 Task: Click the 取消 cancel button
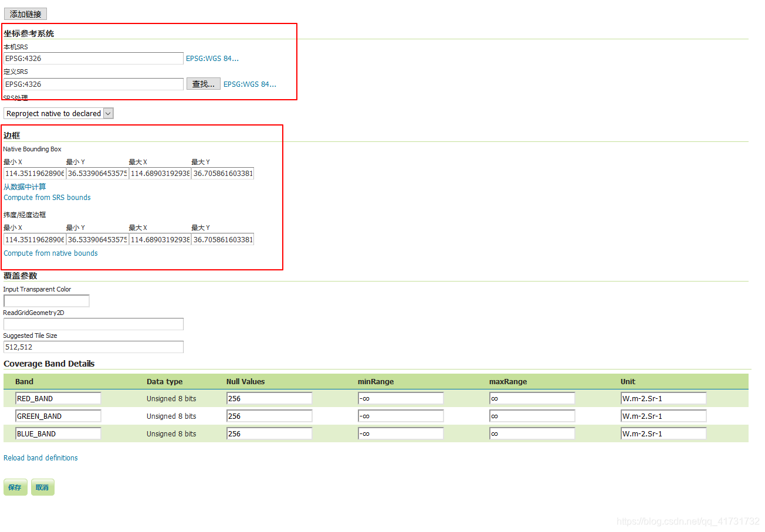pyautogui.click(x=43, y=487)
